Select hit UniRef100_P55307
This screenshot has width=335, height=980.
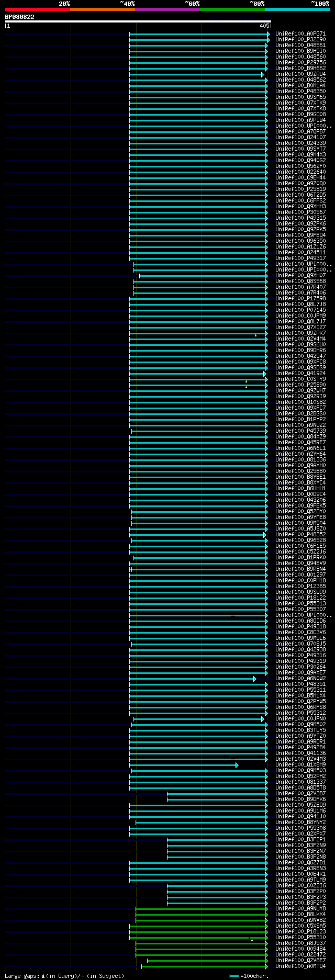300,610
